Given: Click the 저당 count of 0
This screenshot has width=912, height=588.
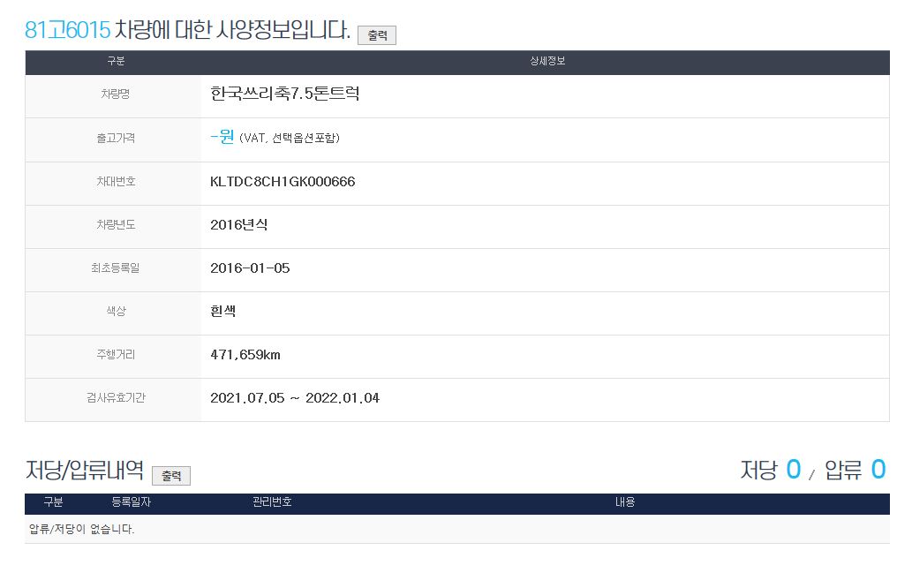Looking at the screenshot, I should tap(793, 470).
